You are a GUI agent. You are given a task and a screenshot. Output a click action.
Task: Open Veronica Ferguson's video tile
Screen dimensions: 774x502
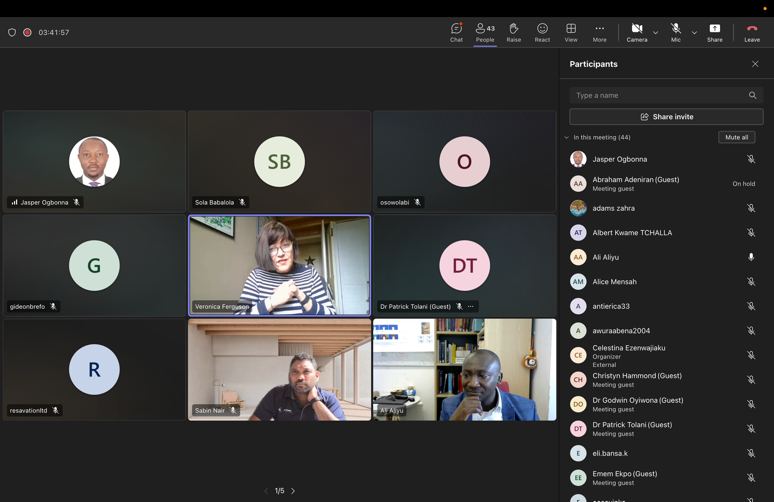click(x=279, y=265)
